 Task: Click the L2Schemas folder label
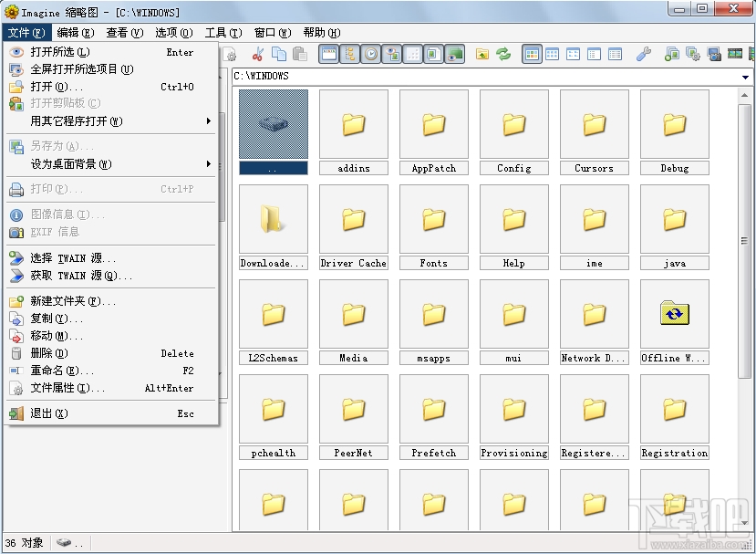tap(274, 358)
